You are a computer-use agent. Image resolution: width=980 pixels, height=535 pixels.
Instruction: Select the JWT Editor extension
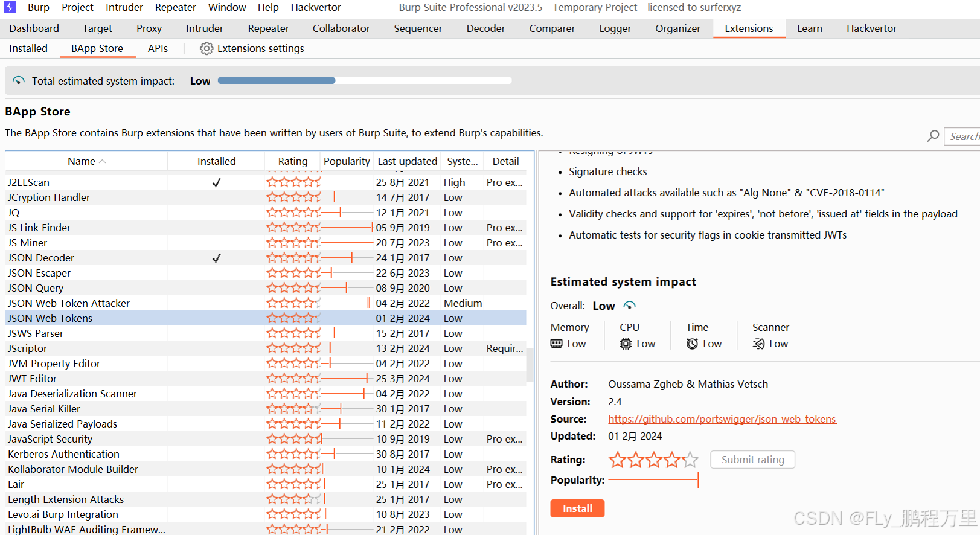click(x=266, y=379)
